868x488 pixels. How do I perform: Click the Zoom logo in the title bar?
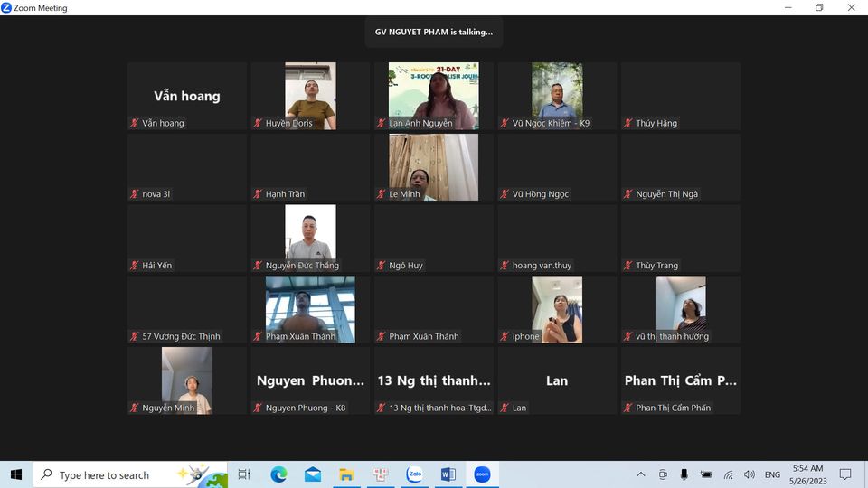[6, 8]
